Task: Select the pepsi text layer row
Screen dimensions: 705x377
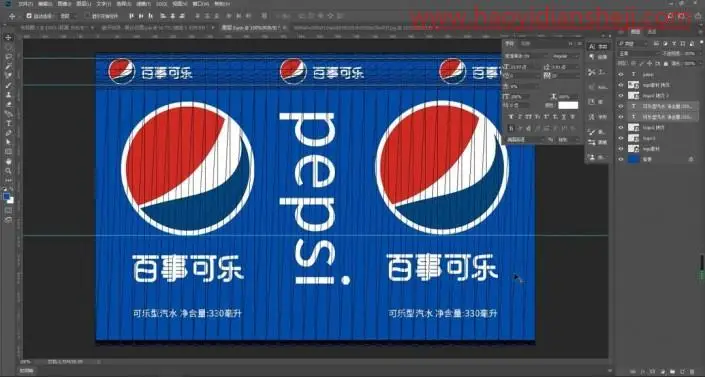Action: point(658,75)
